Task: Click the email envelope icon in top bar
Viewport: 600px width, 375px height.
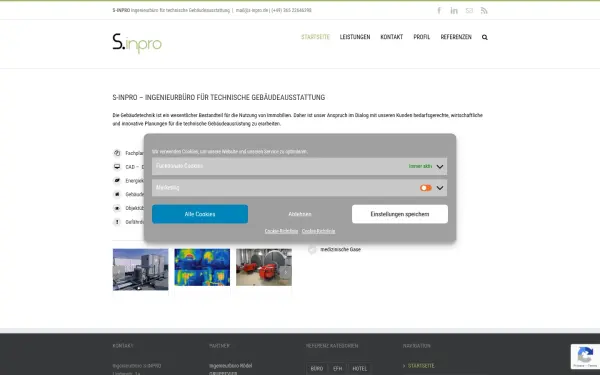Action: pyautogui.click(x=469, y=10)
